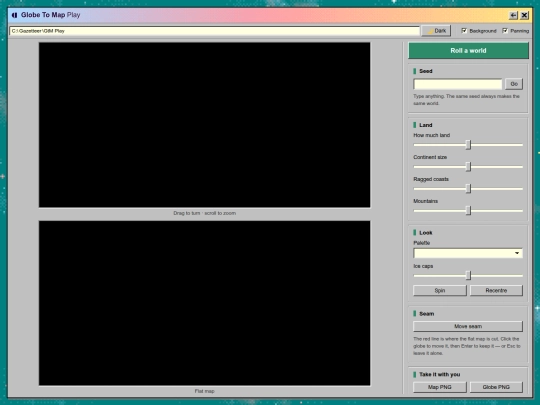The width and height of the screenshot is (540, 405).
Task: Click the 'Take it with you' heading
Action: 440,374
